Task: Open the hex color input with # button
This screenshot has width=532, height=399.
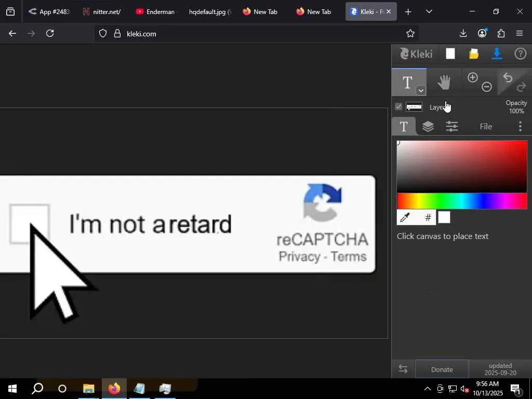Action: click(428, 217)
